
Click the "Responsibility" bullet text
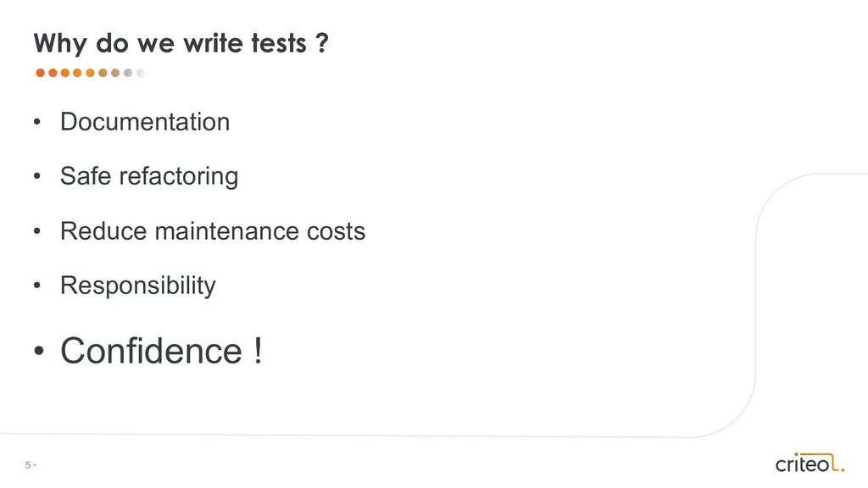(138, 286)
